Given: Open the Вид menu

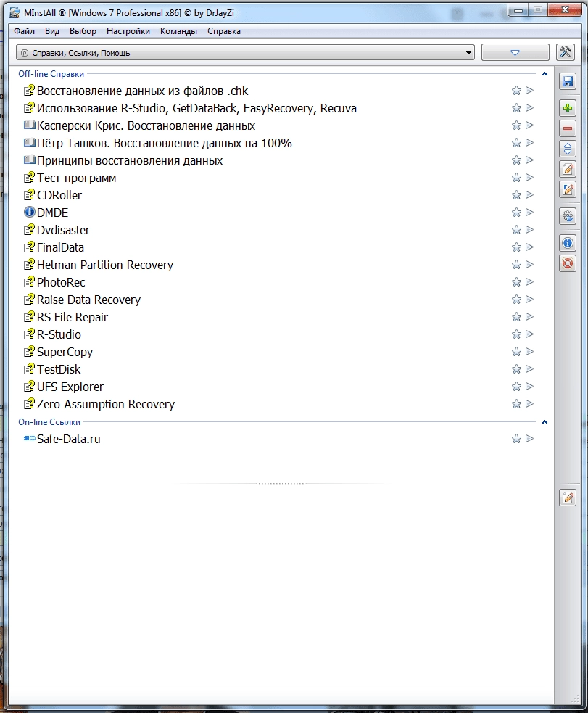Looking at the screenshot, I should coord(52,31).
